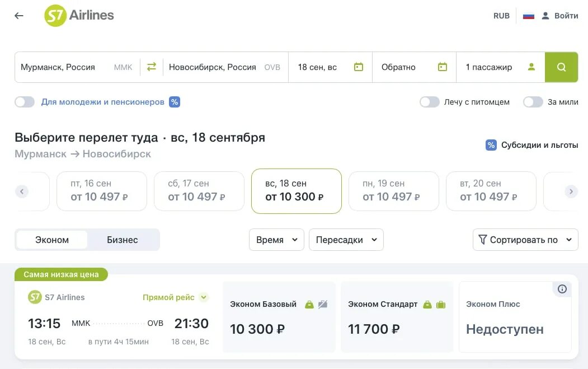This screenshot has width=588, height=369.
Task: Click Войти login link
Action: coord(566,16)
